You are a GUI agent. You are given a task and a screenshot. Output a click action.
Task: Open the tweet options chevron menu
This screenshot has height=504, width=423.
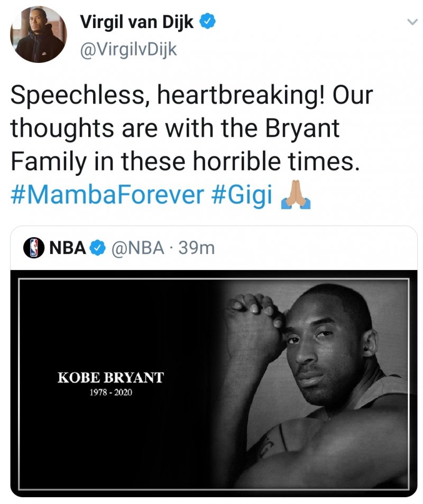tap(411, 22)
